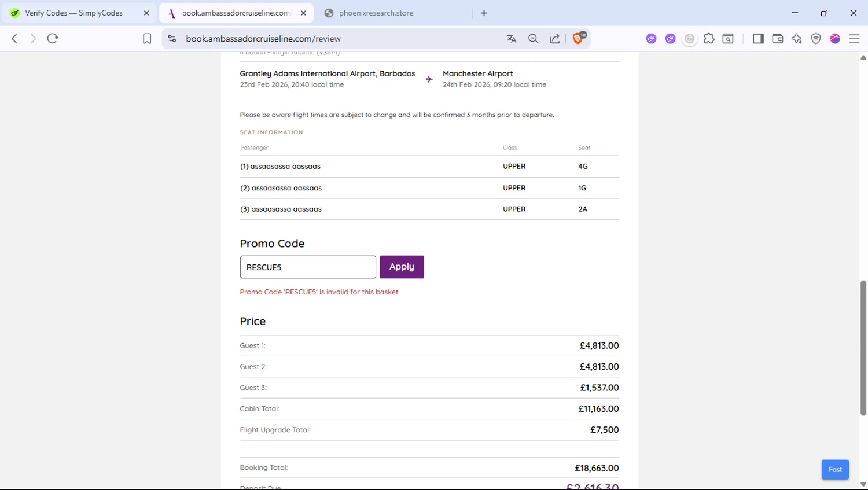Open the translate page icon
This screenshot has height=490, width=868.
click(x=512, y=39)
